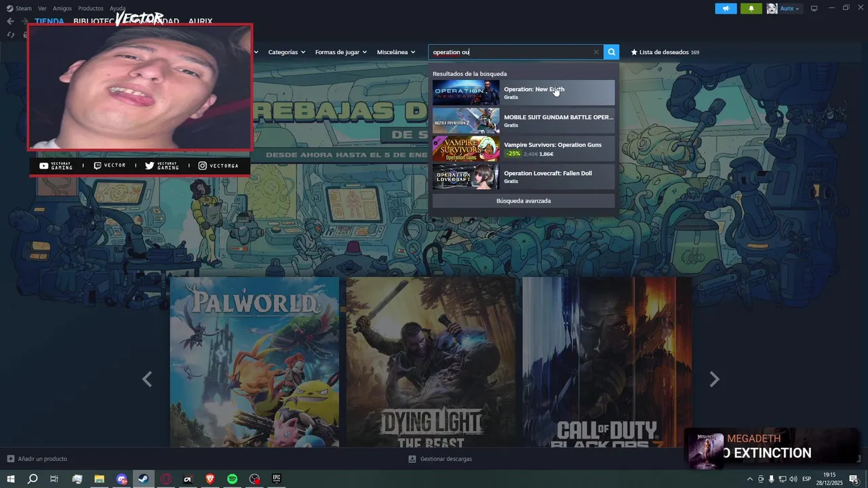This screenshot has width=868, height=488.
Task: Show hidden system tray icons
Action: coord(749,479)
